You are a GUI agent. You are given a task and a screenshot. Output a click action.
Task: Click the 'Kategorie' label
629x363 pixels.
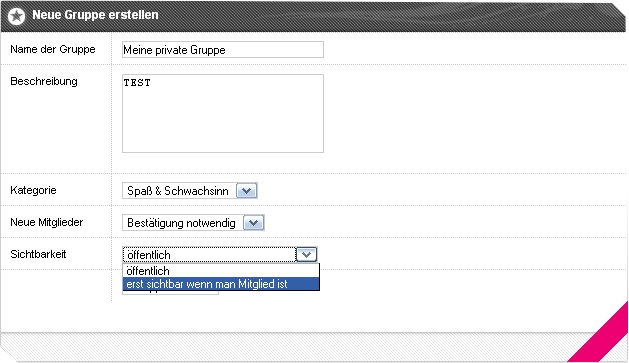click(33, 190)
